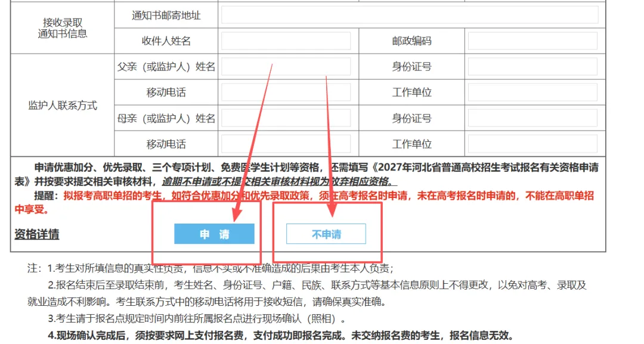The image size is (644, 344).
Task: Click the underlined 逾期不申请 warning sentence
Action: (279, 181)
